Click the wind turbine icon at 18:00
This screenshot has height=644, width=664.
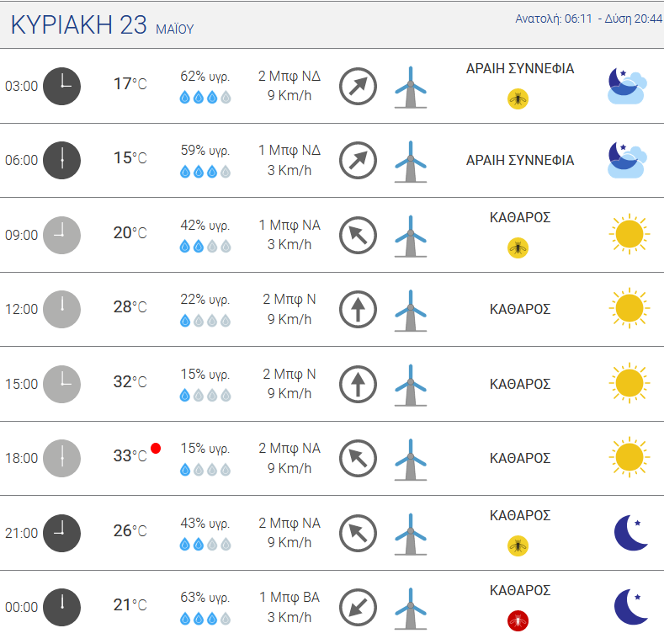point(411,460)
